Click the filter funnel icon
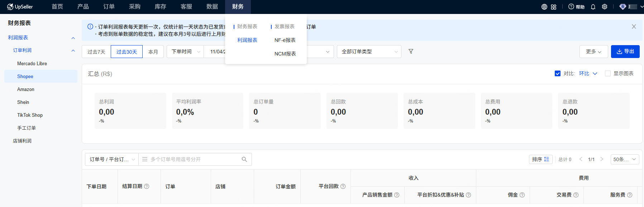644x207 pixels. (411, 52)
